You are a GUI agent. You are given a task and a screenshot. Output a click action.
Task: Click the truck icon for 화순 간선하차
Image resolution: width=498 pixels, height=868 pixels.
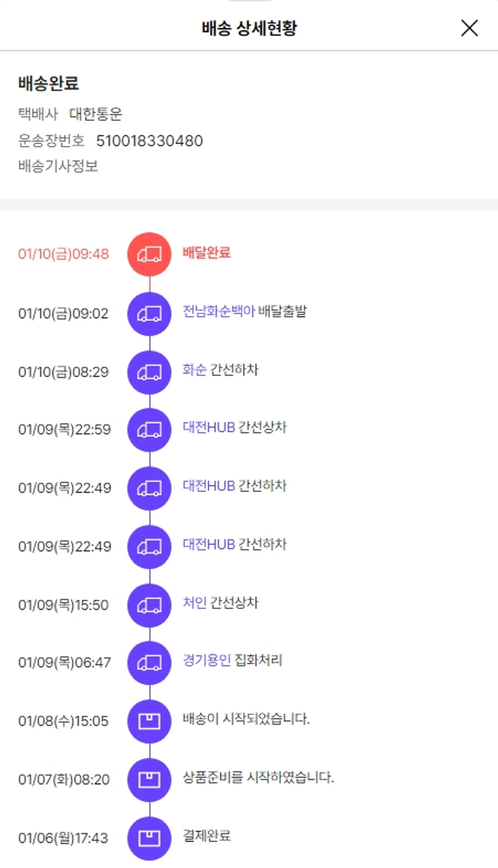coord(149,372)
